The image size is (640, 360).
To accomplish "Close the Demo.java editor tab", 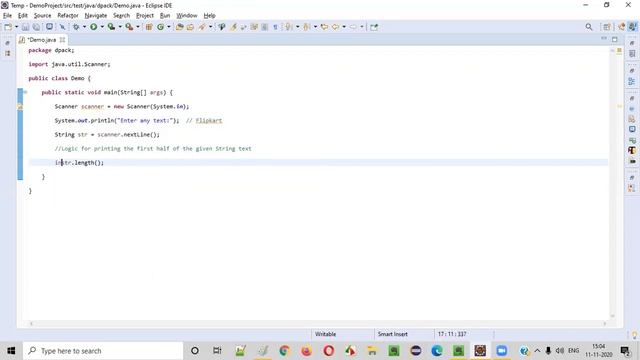I will click(x=62, y=40).
